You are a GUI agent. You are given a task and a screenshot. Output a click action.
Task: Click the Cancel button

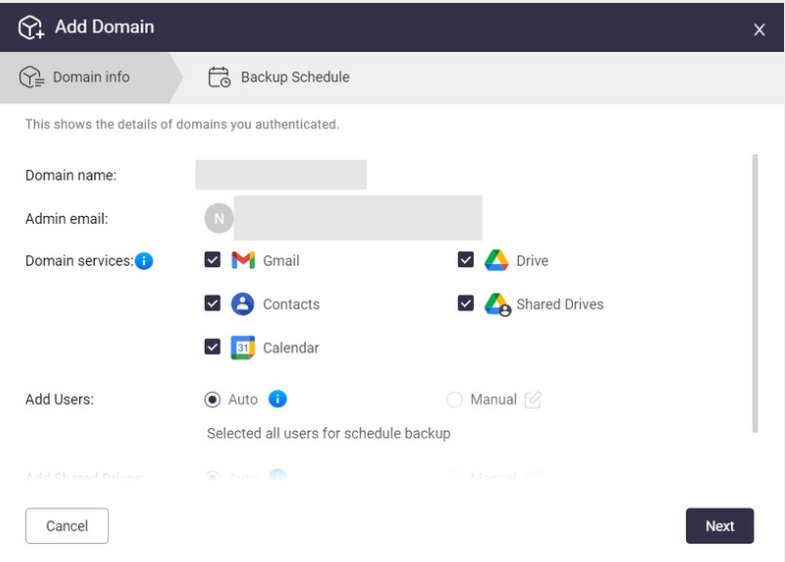[67, 526]
